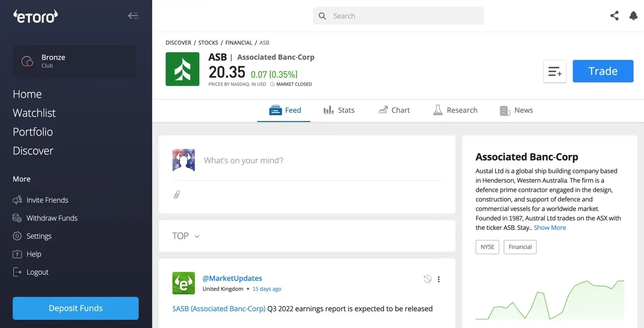The image size is (644, 328).
Task: Open the Bronze Club membership card
Action: pos(74,61)
